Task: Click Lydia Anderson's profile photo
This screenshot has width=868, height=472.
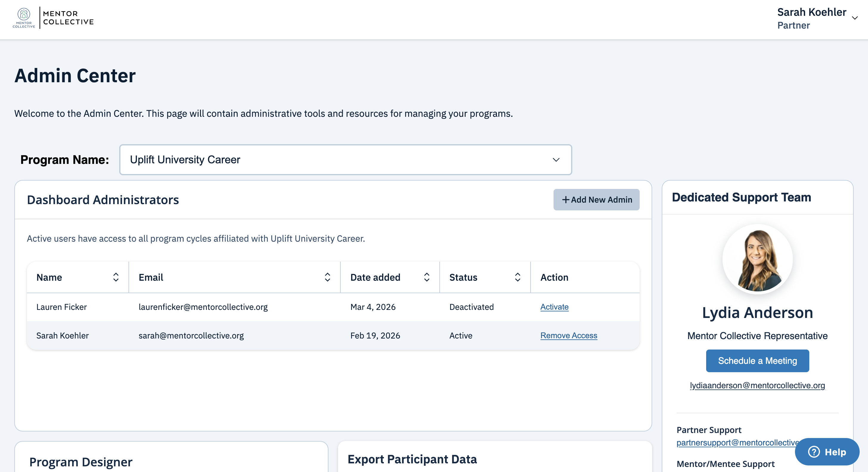Action: (x=757, y=259)
